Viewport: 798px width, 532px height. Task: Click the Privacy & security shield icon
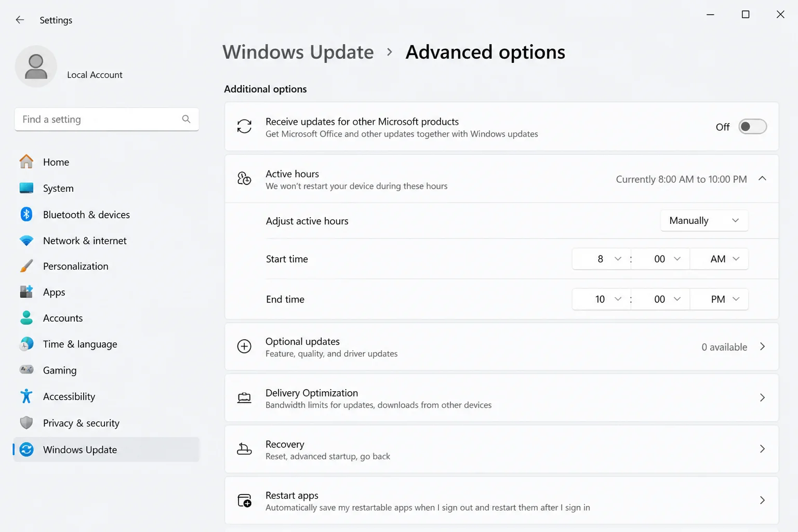tap(26, 422)
